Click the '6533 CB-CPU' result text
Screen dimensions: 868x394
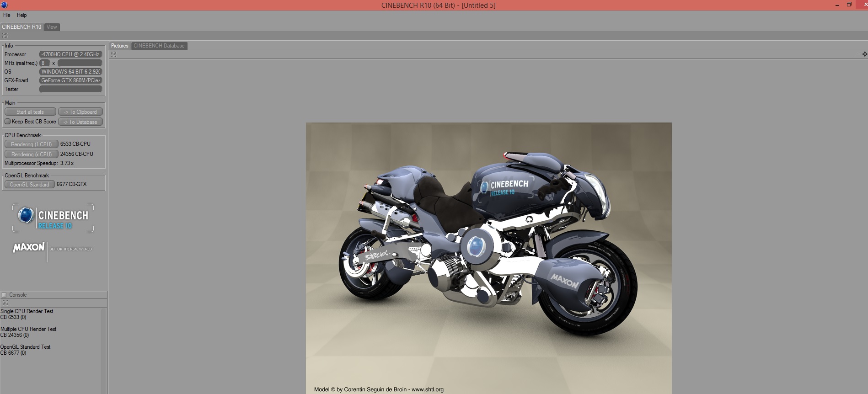pyautogui.click(x=75, y=144)
